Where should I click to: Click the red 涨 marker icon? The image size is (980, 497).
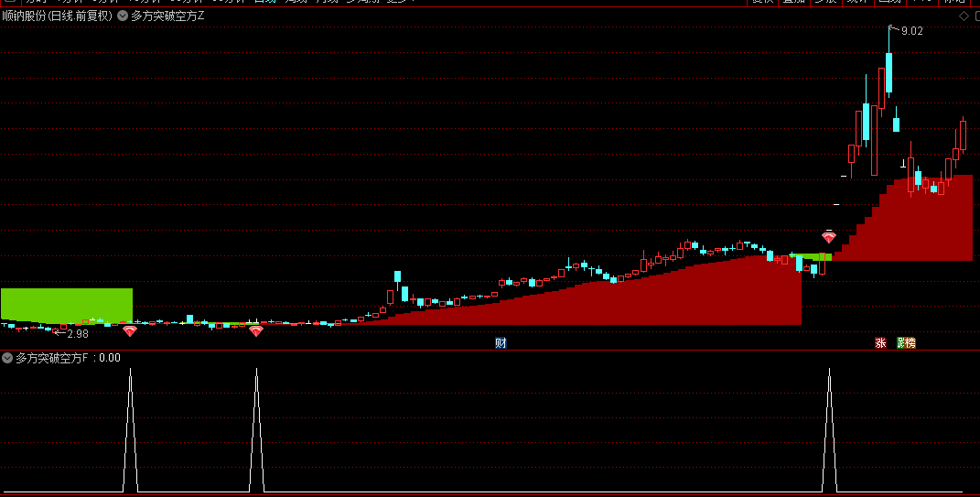click(x=880, y=342)
